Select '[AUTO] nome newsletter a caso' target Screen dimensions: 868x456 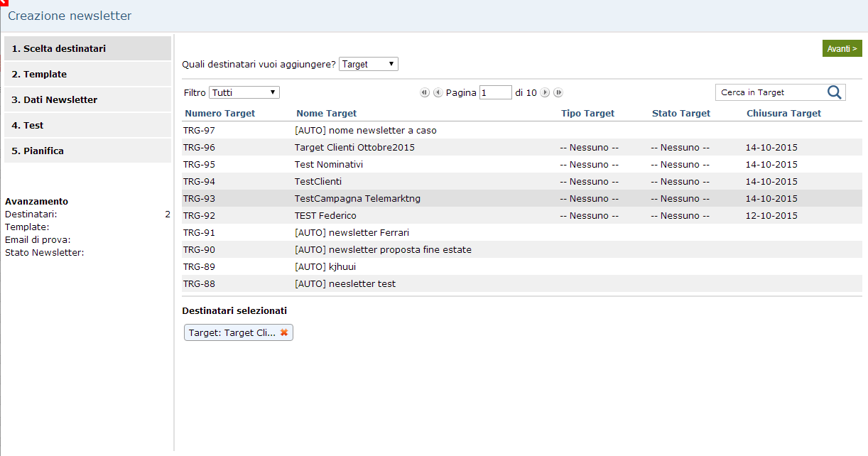pyautogui.click(x=366, y=131)
